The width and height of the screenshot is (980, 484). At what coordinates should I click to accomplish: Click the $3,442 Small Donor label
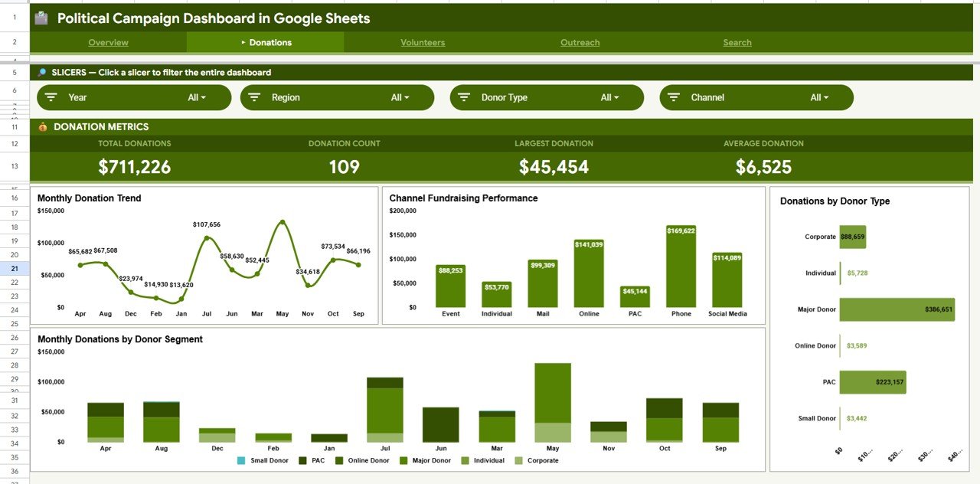coord(857,419)
